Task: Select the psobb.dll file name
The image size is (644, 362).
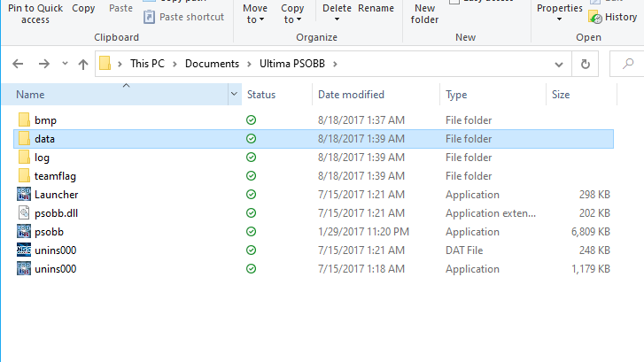Action: point(57,213)
